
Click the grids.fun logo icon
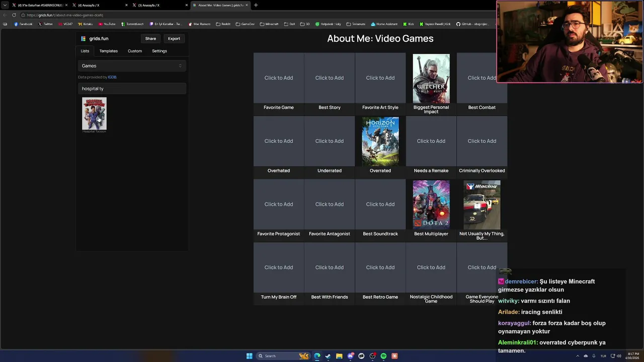pyautogui.click(x=84, y=38)
